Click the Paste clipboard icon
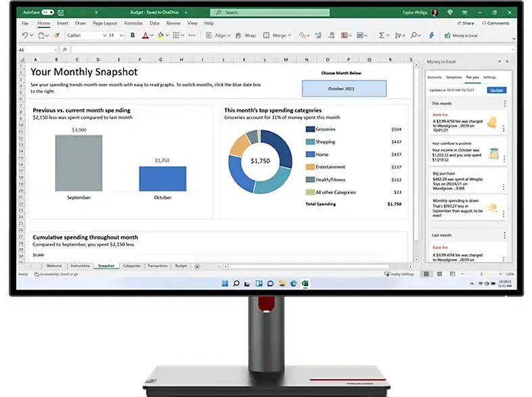Viewport: 532px width, 397px height. pyautogui.click(x=41, y=35)
